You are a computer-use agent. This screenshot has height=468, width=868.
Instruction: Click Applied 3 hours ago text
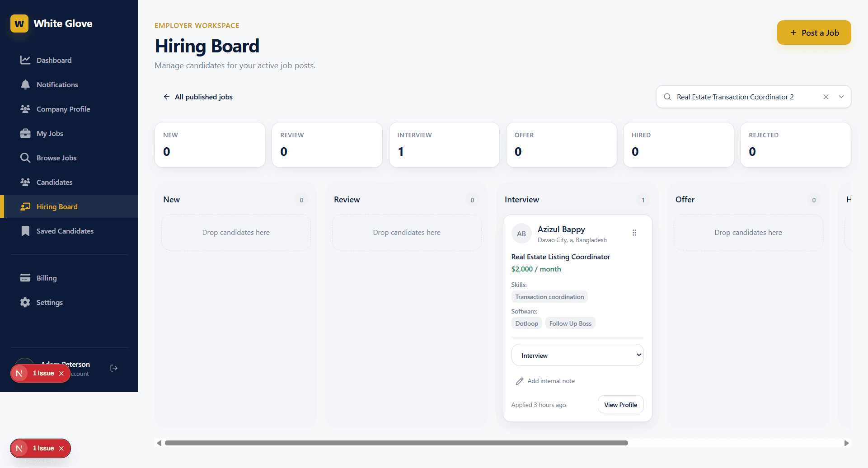(539, 405)
